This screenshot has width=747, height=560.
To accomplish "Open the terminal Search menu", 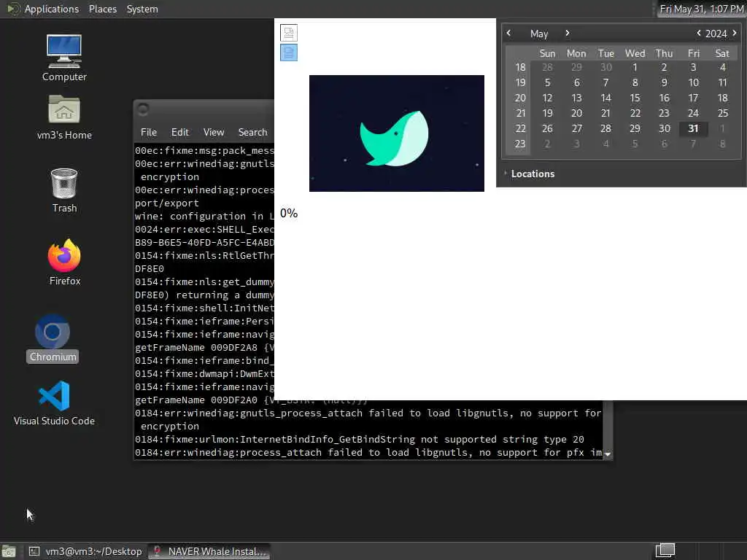I will pyautogui.click(x=252, y=133).
